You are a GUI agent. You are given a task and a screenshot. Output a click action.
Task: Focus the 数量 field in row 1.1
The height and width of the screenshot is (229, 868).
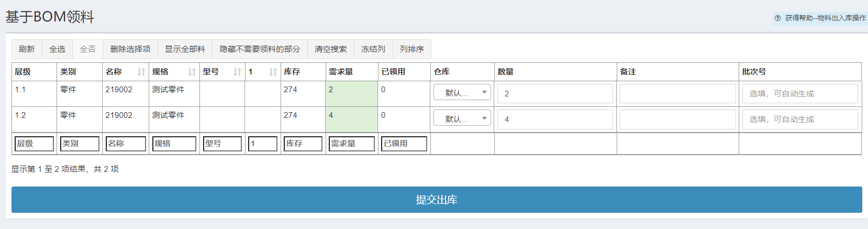point(555,93)
